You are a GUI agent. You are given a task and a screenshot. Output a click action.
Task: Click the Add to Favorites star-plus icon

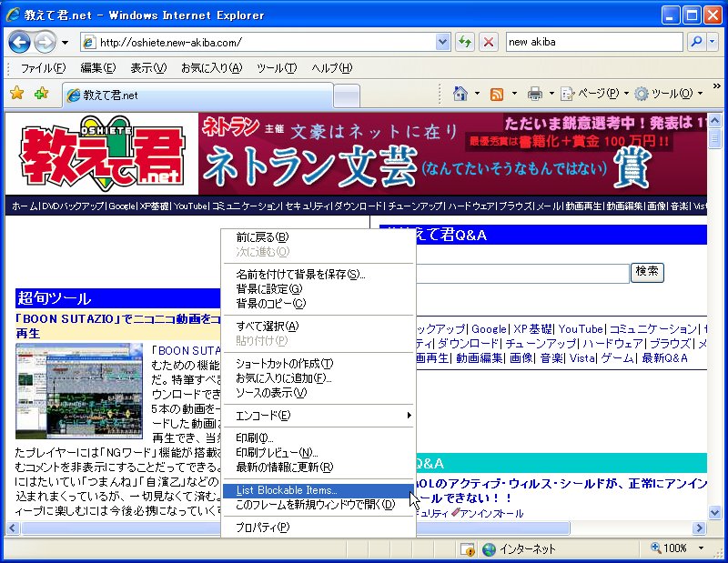[42, 94]
